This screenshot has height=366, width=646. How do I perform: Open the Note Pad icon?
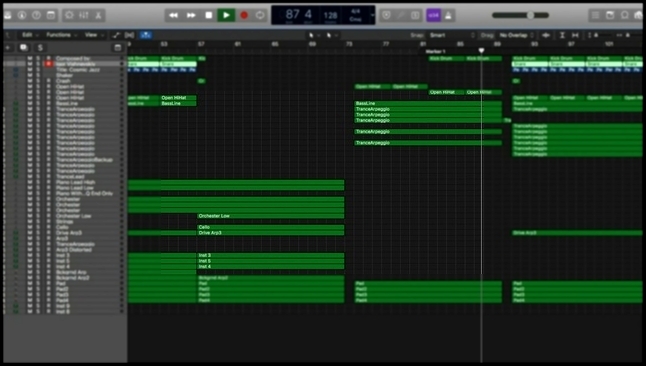[x=610, y=15]
